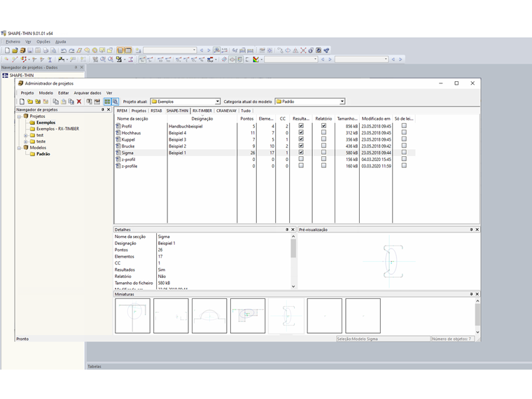Screen dimensions: 532x399
Task: Collapse the Projetos tree node
Action: [x=20, y=116]
